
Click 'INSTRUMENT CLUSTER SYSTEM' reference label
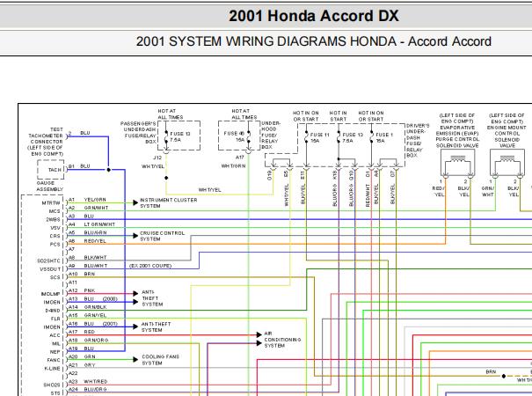click(x=168, y=203)
